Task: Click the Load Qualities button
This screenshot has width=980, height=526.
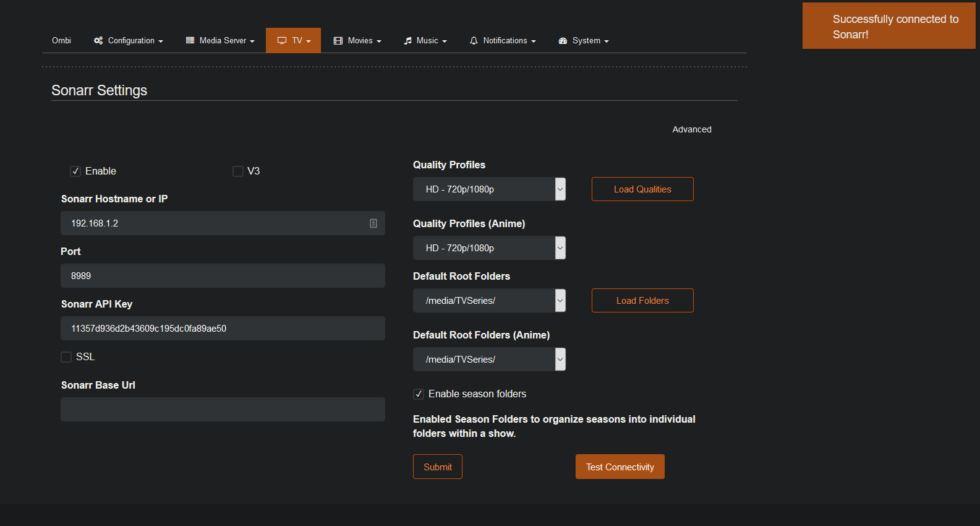Action: [x=642, y=189]
